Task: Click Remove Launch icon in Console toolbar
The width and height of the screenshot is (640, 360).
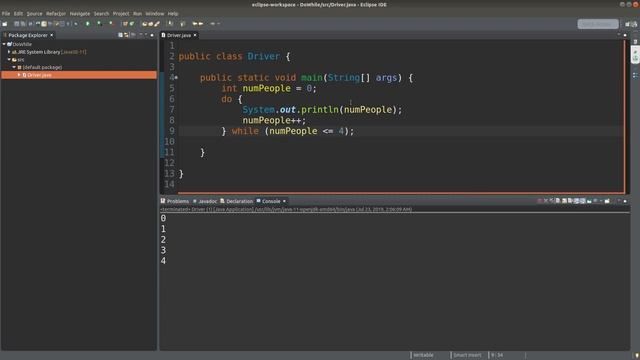Action: coord(546,201)
